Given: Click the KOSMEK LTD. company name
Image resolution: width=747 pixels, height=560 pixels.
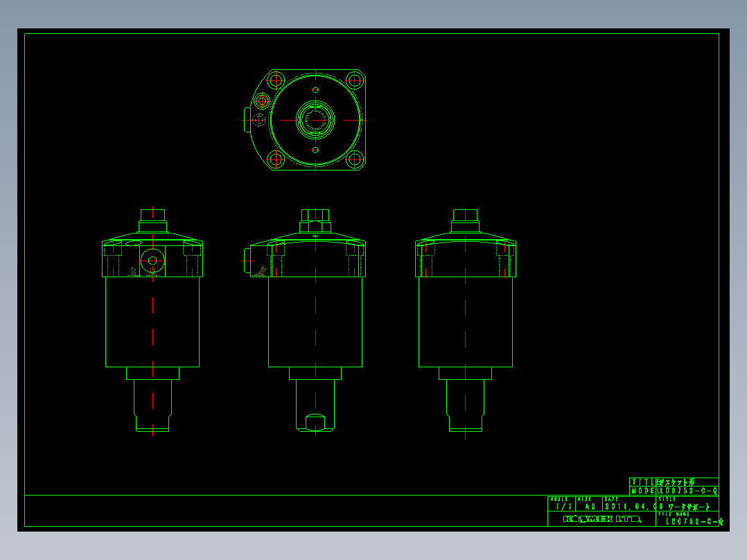Looking at the screenshot, I should pyautogui.click(x=602, y=519).
